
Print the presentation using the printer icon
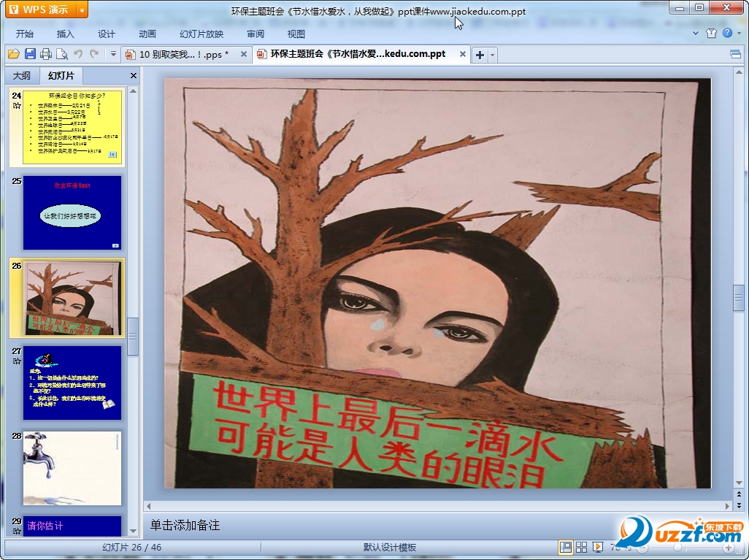pyautogui.click(x=46, y=54)
